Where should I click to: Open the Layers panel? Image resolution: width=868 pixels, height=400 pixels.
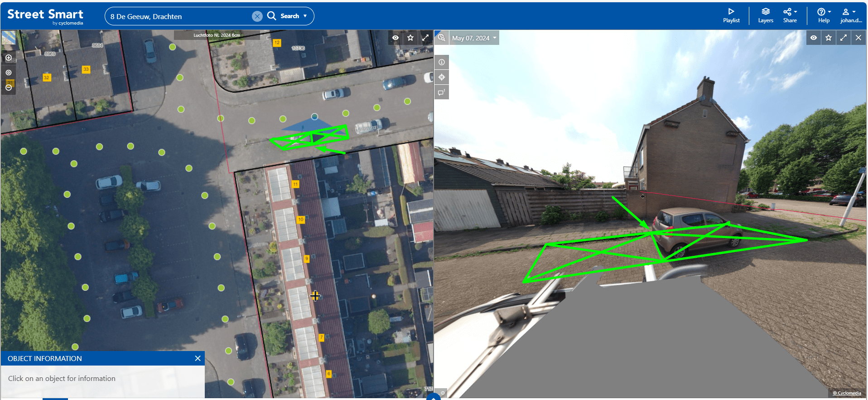[x=765, y=15]
